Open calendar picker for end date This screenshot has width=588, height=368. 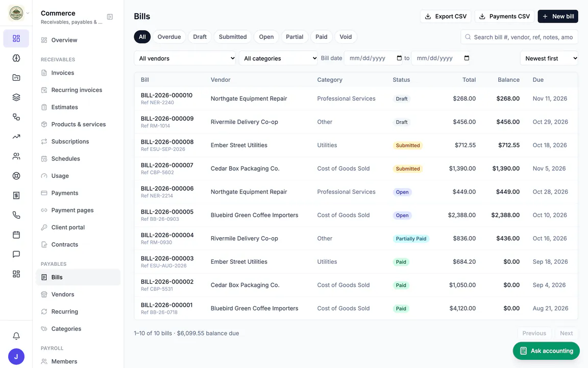pos(467,58)
